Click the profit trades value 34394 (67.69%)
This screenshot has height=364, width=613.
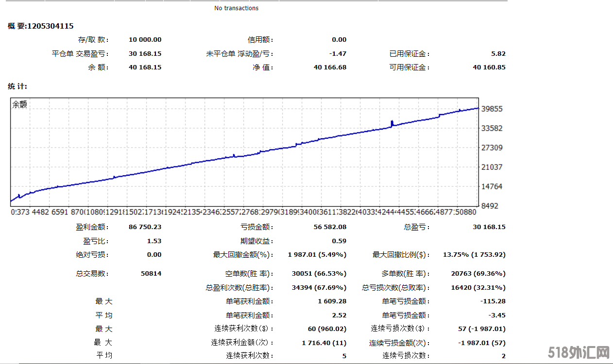319,288
